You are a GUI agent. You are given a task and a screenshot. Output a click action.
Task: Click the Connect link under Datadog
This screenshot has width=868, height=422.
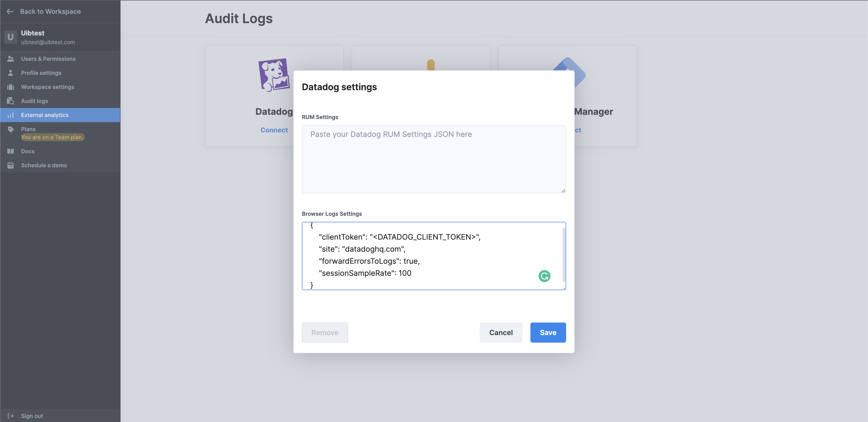[274, 130]
